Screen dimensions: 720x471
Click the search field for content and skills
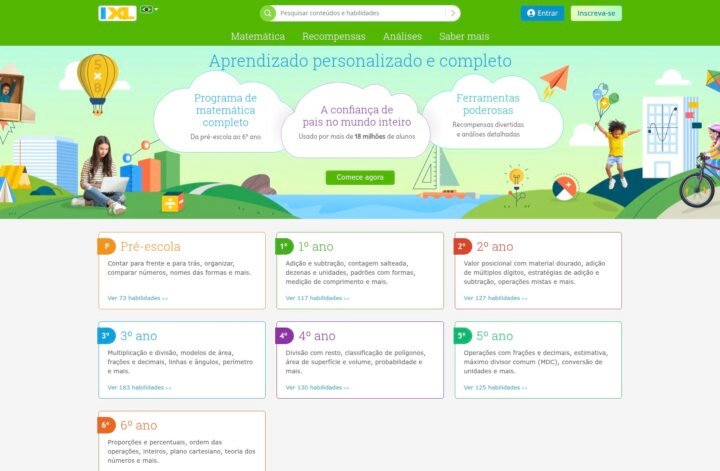click(360, 13)
